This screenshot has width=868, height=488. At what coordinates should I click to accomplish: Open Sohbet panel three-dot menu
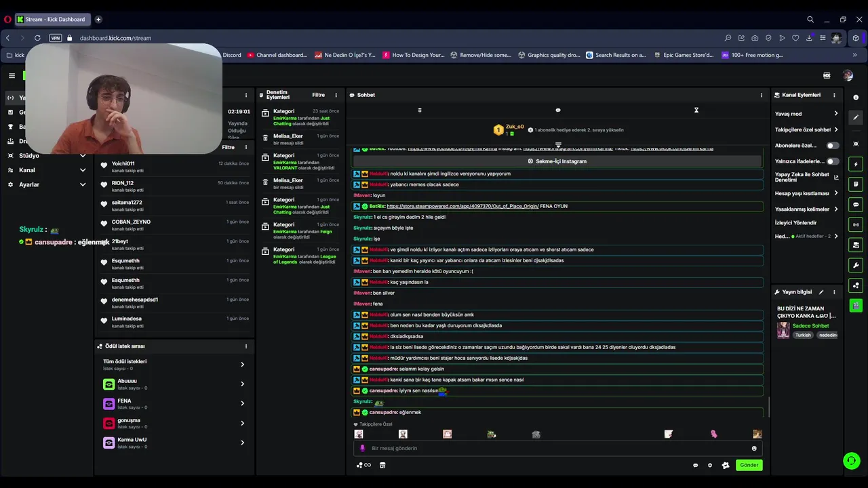coord(762,95)
